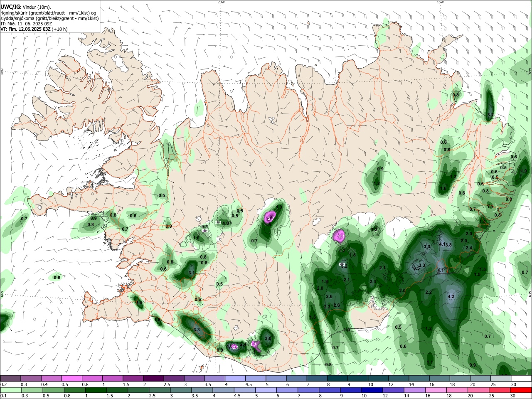This screenshot has height=399, width=532.
Task: Click the '0.2' label under upper legend row
Action: point(3,384)
